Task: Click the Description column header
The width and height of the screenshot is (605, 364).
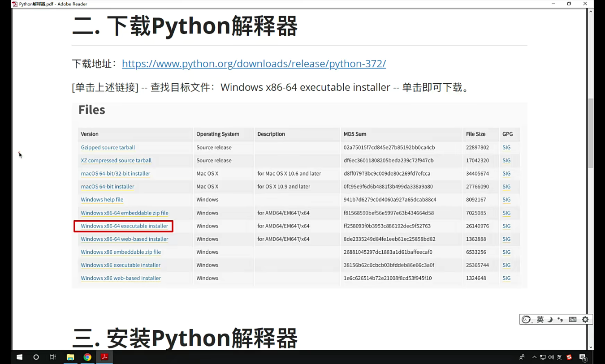Action: [x=271, y=134]
